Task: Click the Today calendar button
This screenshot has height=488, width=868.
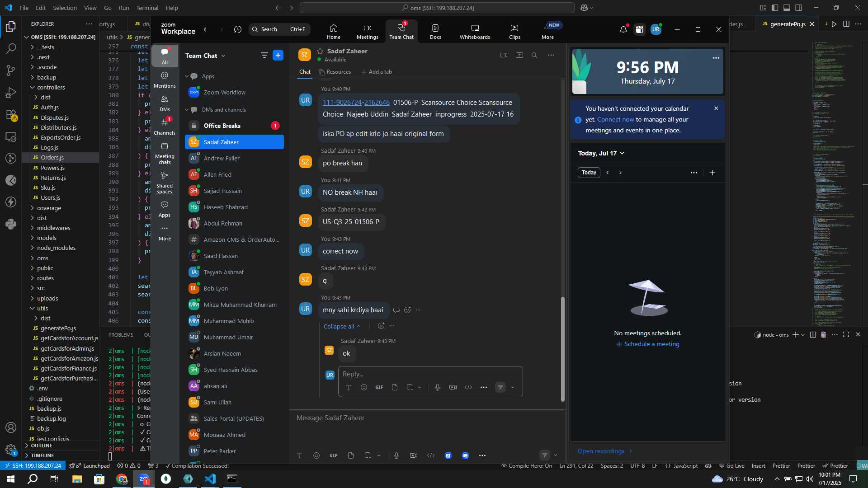Action: pyautogui.click(x=589, y=173)
